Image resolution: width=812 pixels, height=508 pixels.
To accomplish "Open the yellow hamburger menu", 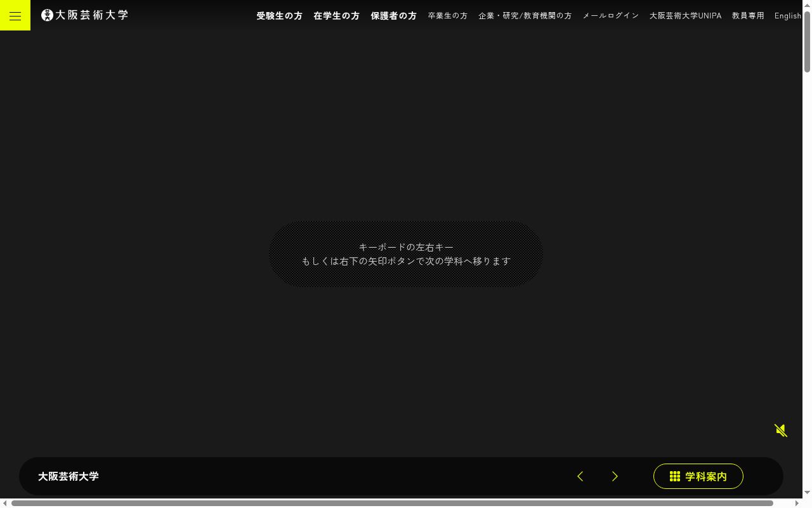I will pyautogui.click(x=15, y=15).
